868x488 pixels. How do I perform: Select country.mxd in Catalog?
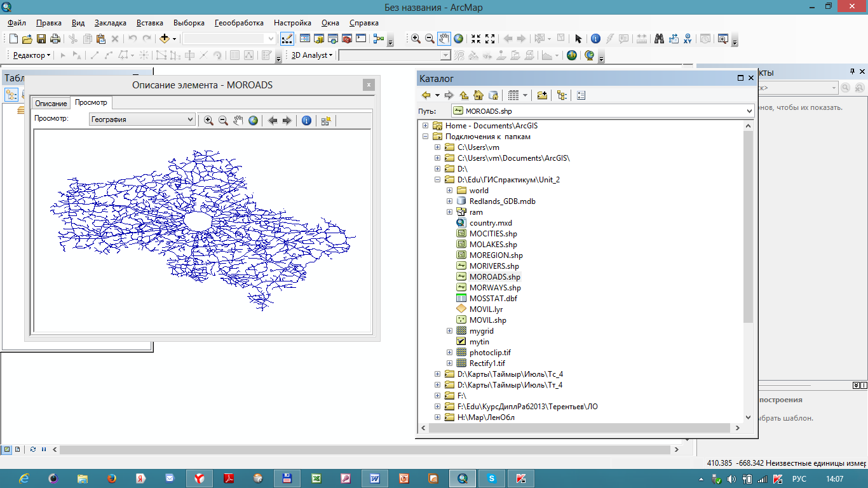point(491,223)
